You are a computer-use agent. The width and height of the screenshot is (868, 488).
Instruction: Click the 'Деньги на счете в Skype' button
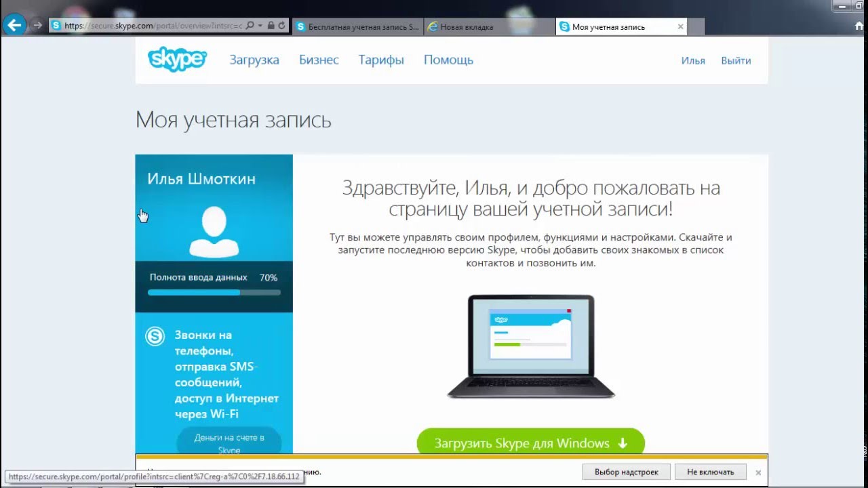click(x=229, y=441)
